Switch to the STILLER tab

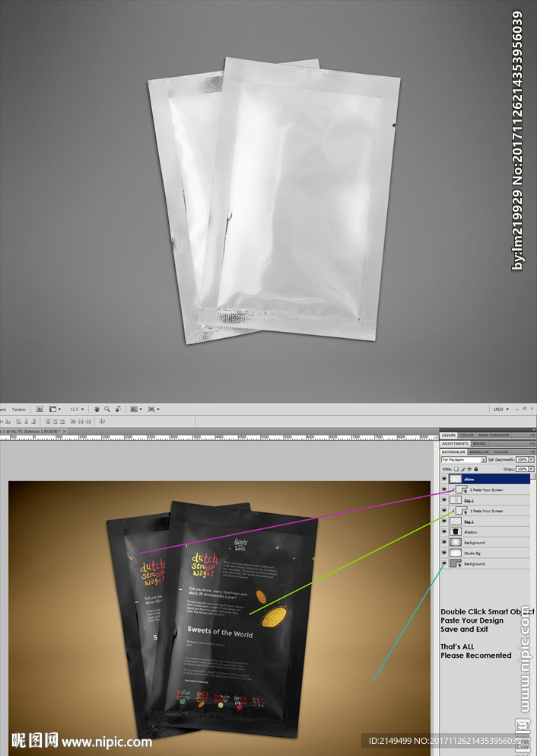[x=466, y=435]
